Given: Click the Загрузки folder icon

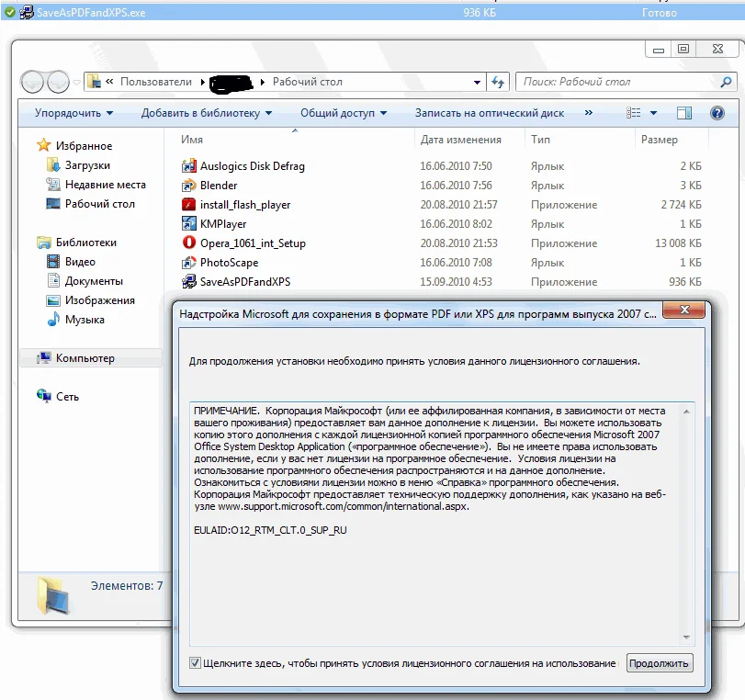Looking at the screenshot, I should [x=52, y=165].
